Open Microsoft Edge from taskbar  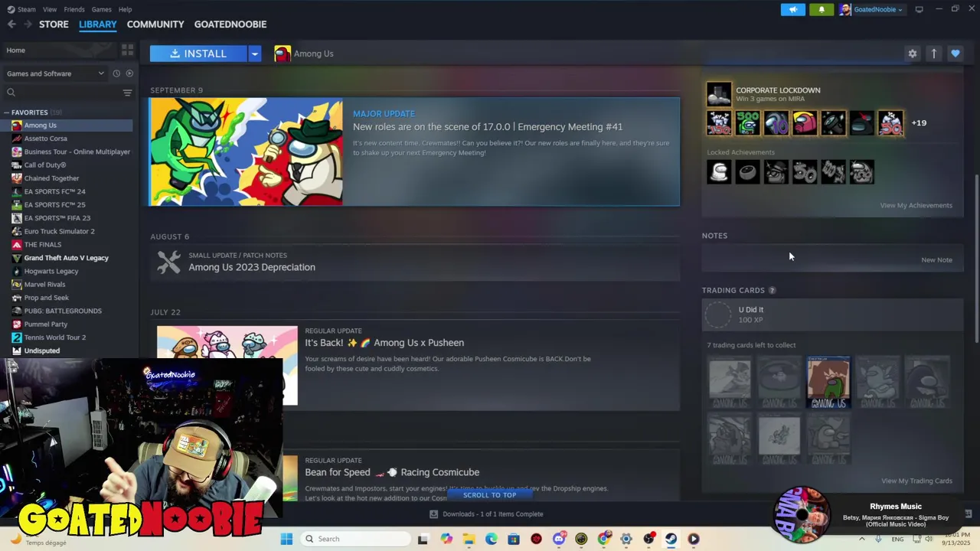tap(491, 539)
